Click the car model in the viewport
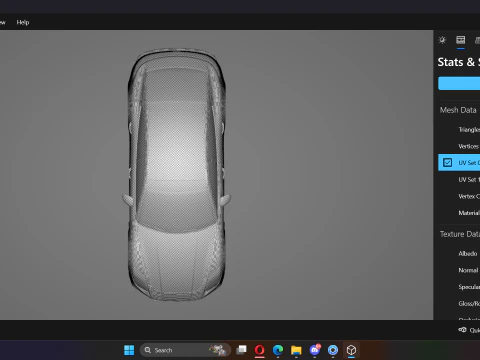Viewport: 480px width, 360px height. tap(177, 175)
